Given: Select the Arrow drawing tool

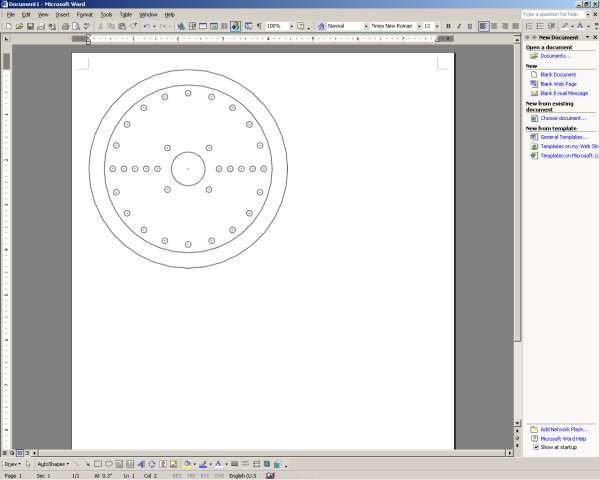Looking at the screenshot, I should 87,464.
